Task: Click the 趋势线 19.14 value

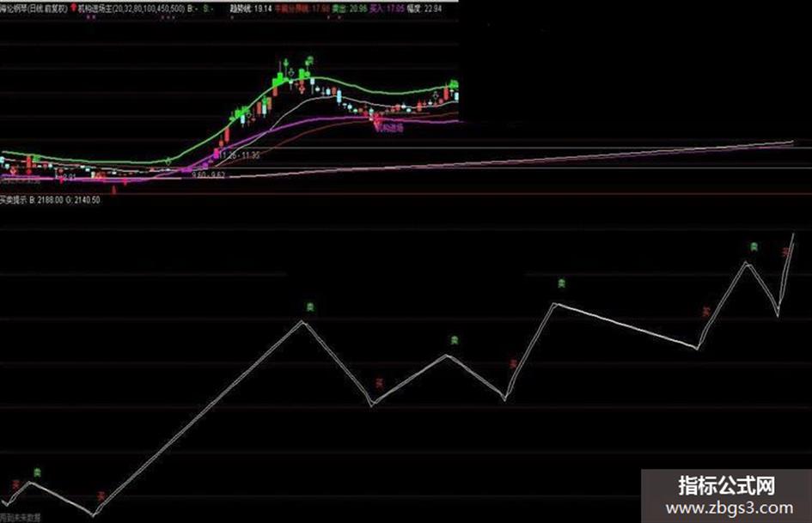Action: point(251,9)
